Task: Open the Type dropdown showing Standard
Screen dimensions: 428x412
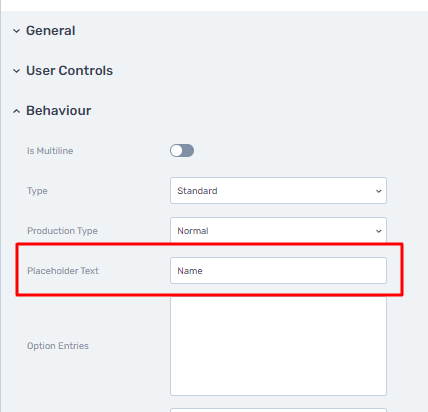Action: click(278, 191)
